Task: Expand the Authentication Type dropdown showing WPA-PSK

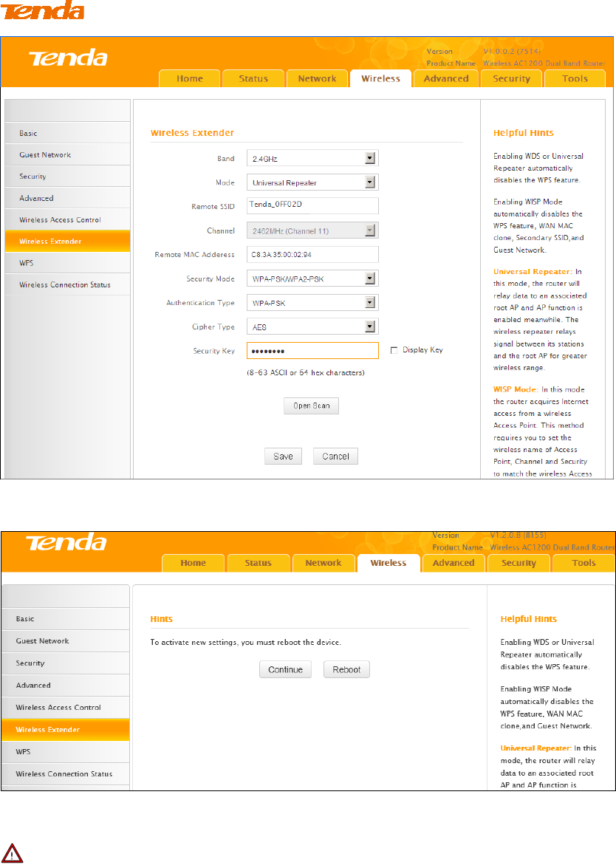Action: click(x=312, y=303)
